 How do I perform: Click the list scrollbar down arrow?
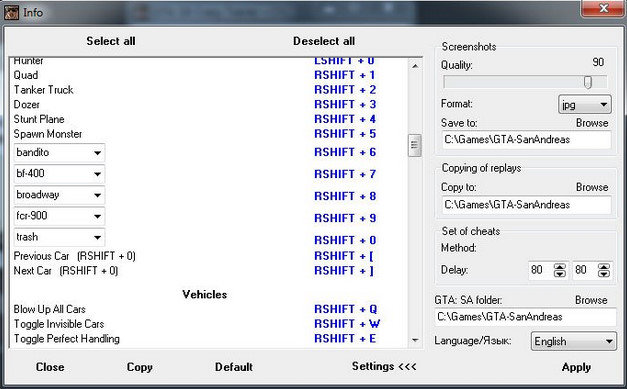(415, 340)
